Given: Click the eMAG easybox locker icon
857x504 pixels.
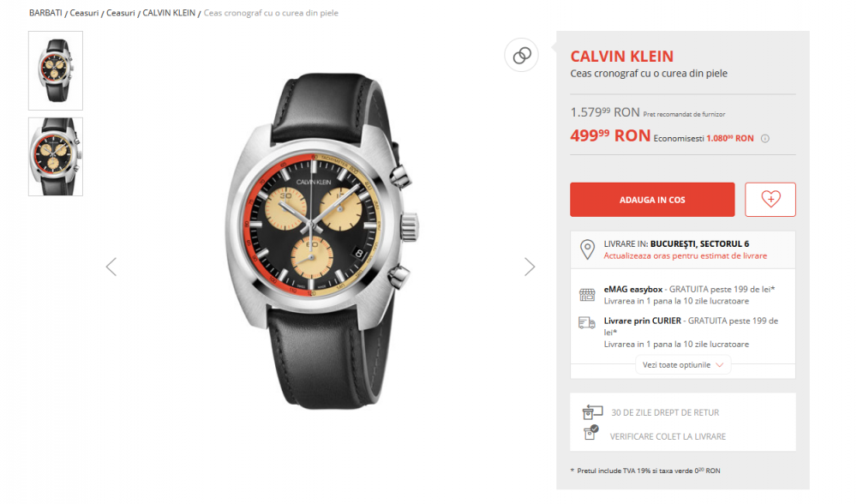Looking at the screenshot, I should [x=587, y=294].
